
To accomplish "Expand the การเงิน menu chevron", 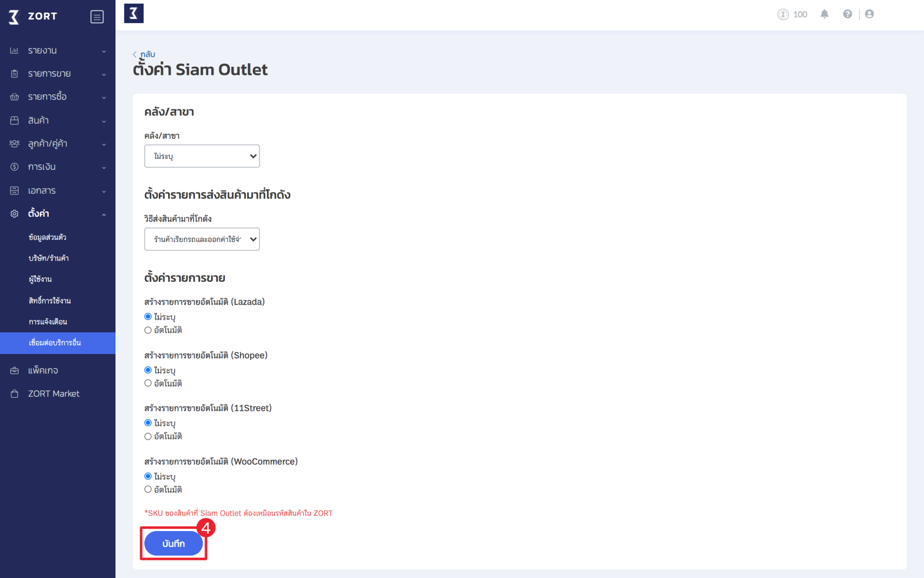I will click(x=104, y=168).
